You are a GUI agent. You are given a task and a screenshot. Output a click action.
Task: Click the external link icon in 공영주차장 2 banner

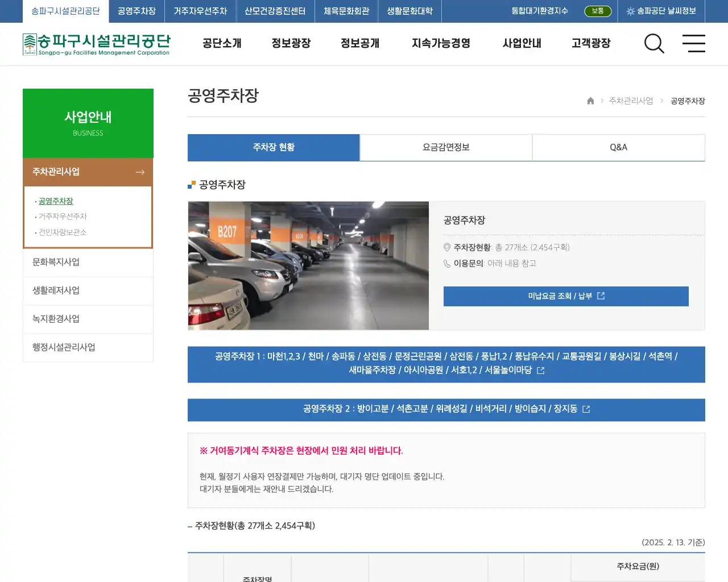[x=586, y=409]
